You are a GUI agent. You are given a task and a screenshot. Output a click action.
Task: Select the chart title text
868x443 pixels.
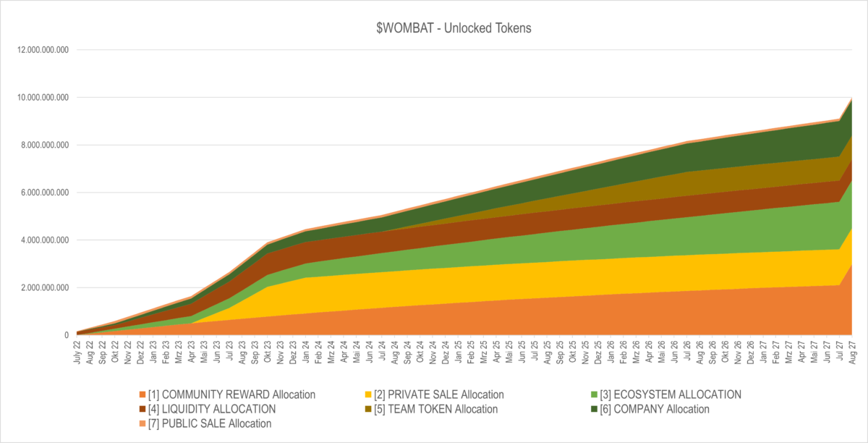(453, 28)
